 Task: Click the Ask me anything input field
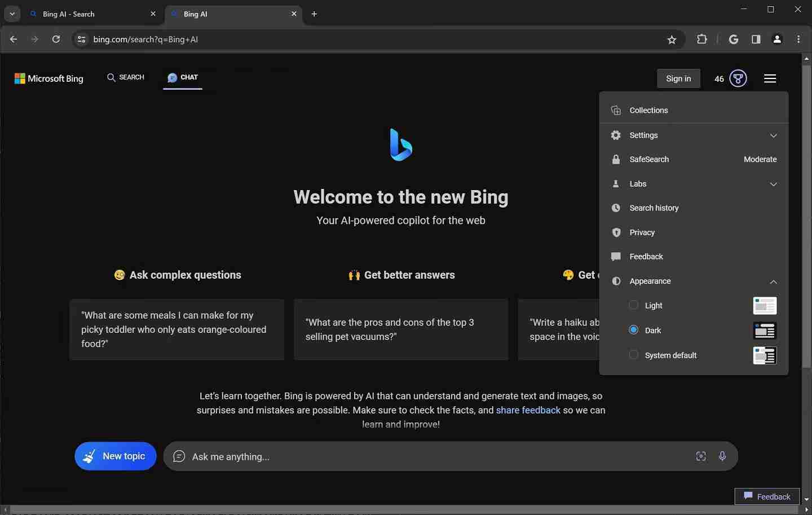click(395, 456)
